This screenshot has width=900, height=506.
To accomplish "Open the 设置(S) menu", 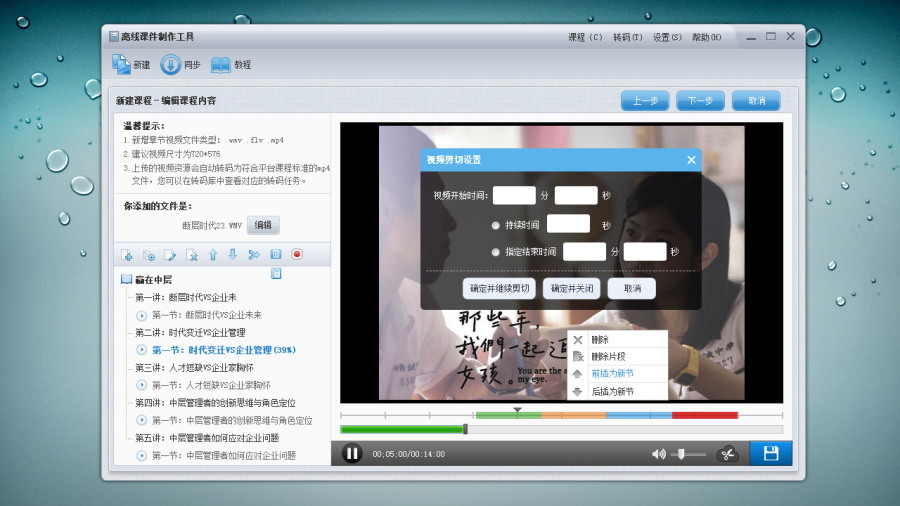I will point(667,37).
